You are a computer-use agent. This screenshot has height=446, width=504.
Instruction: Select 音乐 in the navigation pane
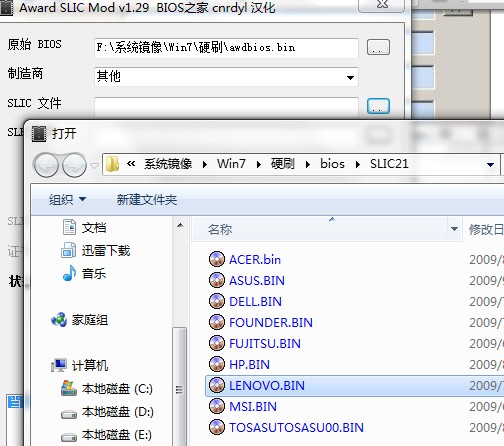[x=94, y=273]
